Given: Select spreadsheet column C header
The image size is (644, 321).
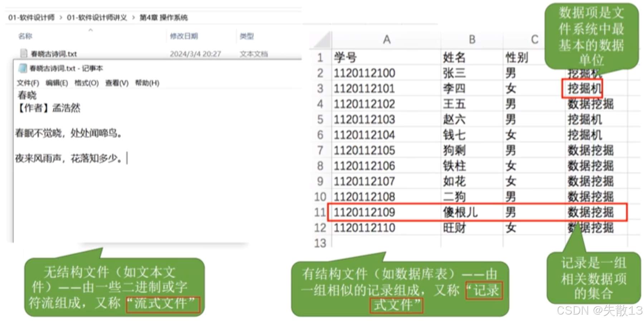Looking at the screenshot, I should (534, 39).
